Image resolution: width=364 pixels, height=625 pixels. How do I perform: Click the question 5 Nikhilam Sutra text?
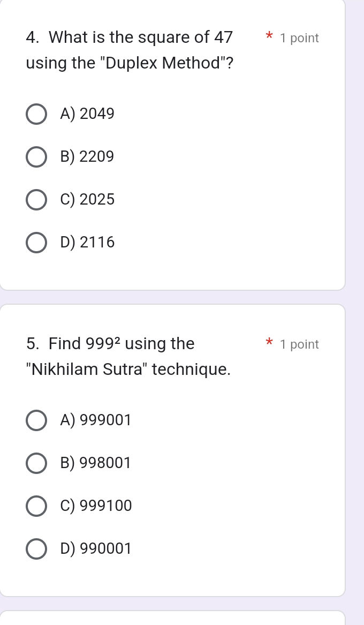point(128,356)
